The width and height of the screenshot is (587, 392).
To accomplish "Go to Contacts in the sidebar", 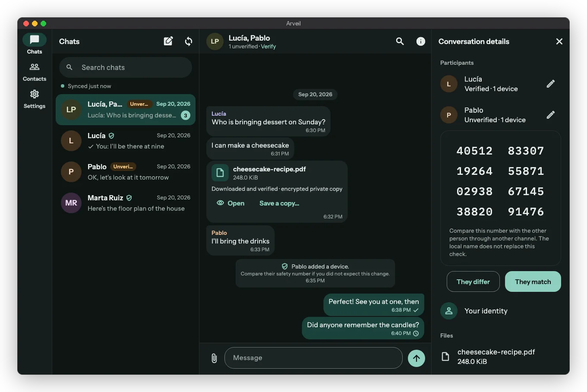I will [35, 72].
